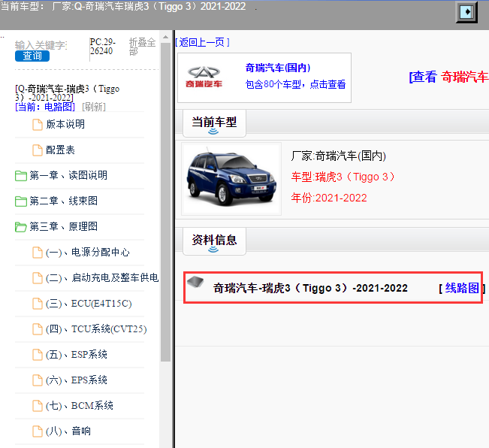Select the 资料信息 tab
The height and width of the screenshot is (448, 489).
214,241
